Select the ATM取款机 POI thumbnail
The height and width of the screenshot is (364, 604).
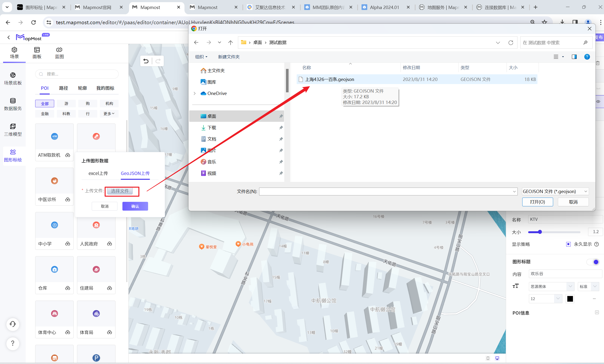[x=54, y=136]
